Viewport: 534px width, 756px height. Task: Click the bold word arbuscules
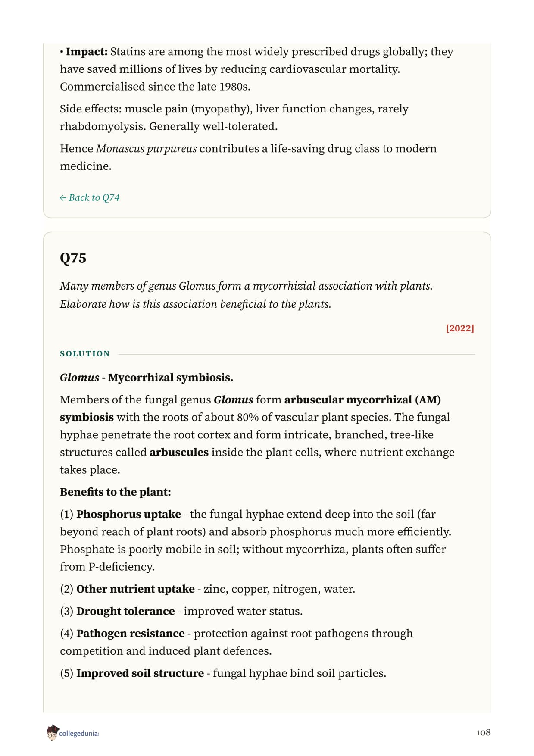point(179,452)
